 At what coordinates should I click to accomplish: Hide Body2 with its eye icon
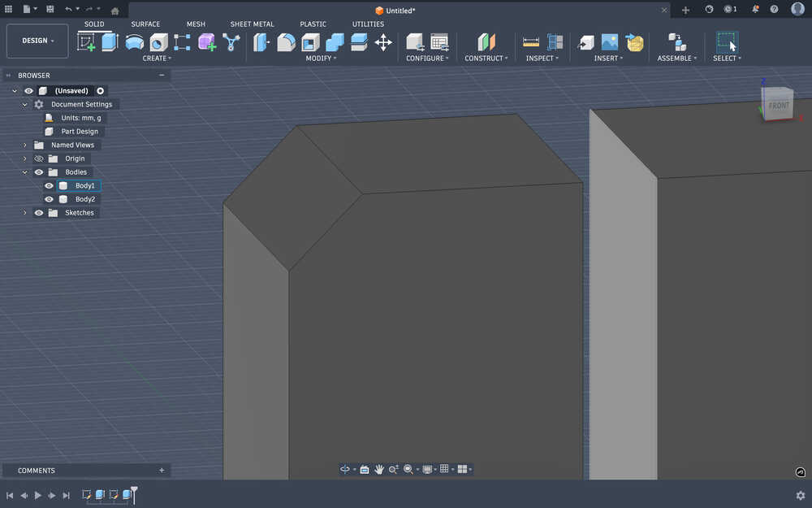coord(49,199)
